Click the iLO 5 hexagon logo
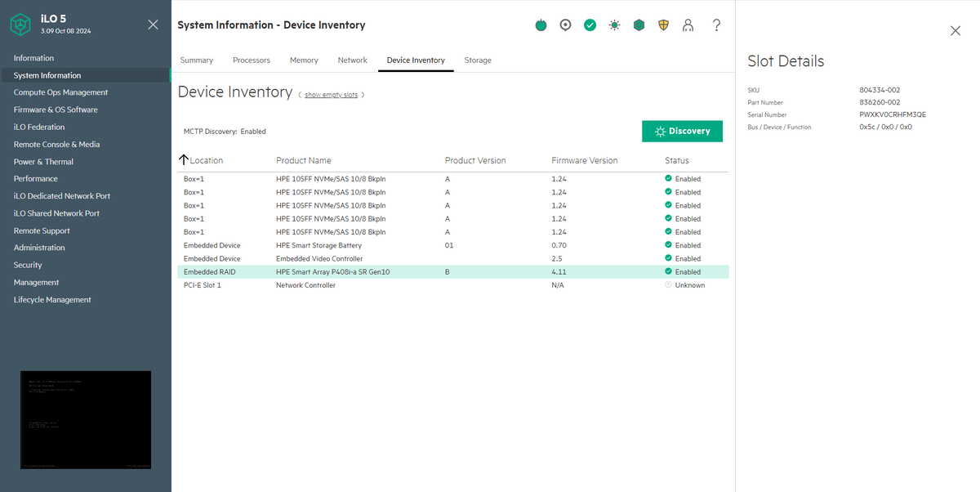The height and width of the screenshot is (492, 980). click(x=20, y=25)
